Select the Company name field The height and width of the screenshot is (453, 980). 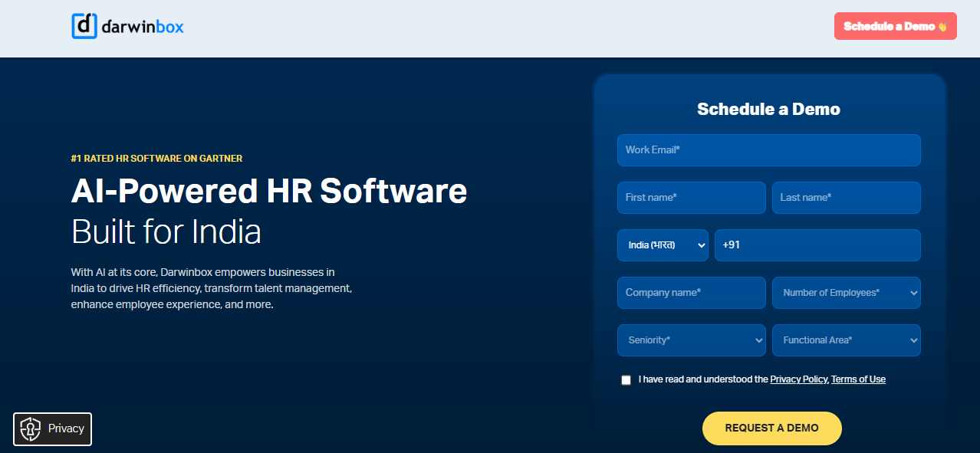[x=691, y=293]
